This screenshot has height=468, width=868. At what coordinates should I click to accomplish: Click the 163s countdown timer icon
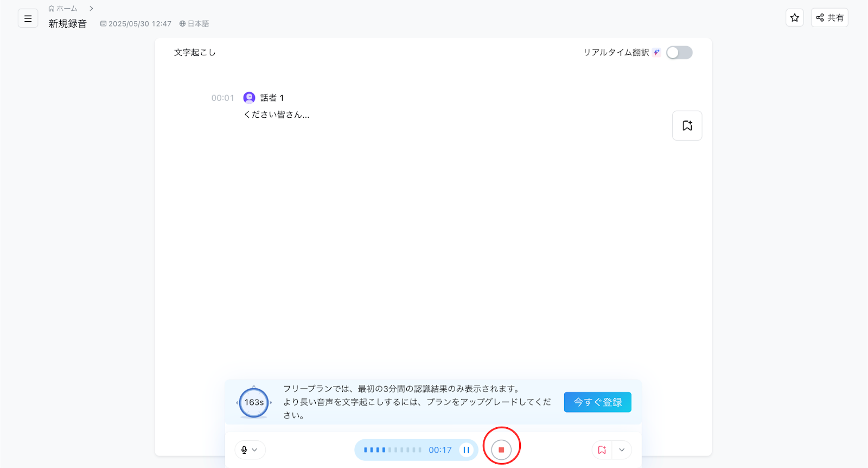click(x=254, y=402)
